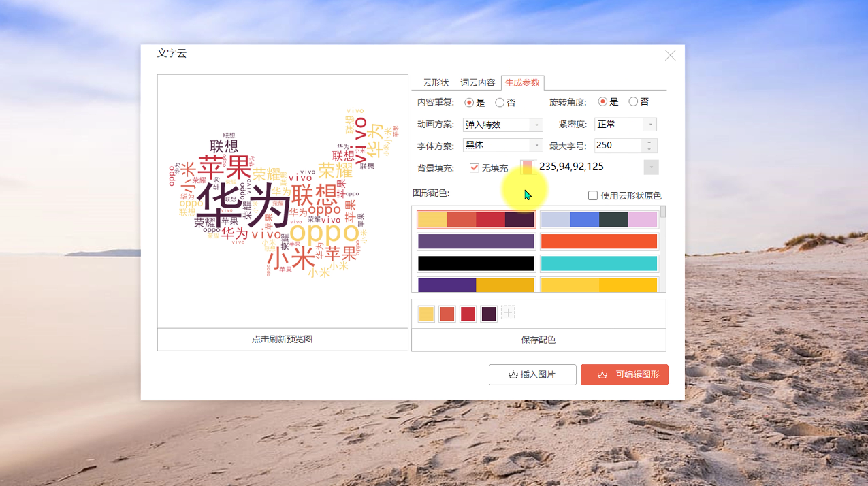
Task: Add a new color with plus icon
Action: (508, 313)
